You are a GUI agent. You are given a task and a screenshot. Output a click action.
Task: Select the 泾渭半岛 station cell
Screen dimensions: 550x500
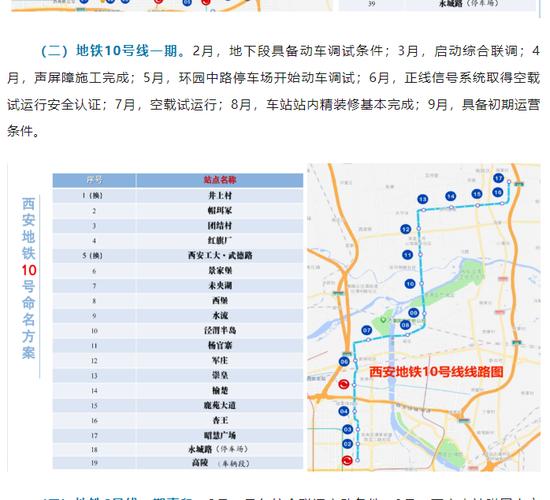(220, 331)
